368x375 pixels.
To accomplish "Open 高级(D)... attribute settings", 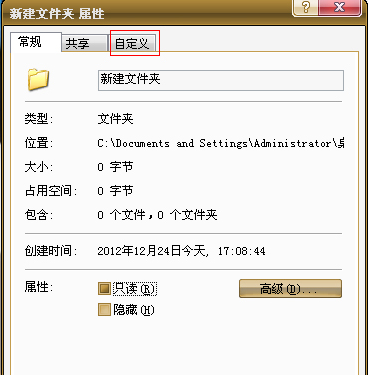I will (x=290, y=289).
